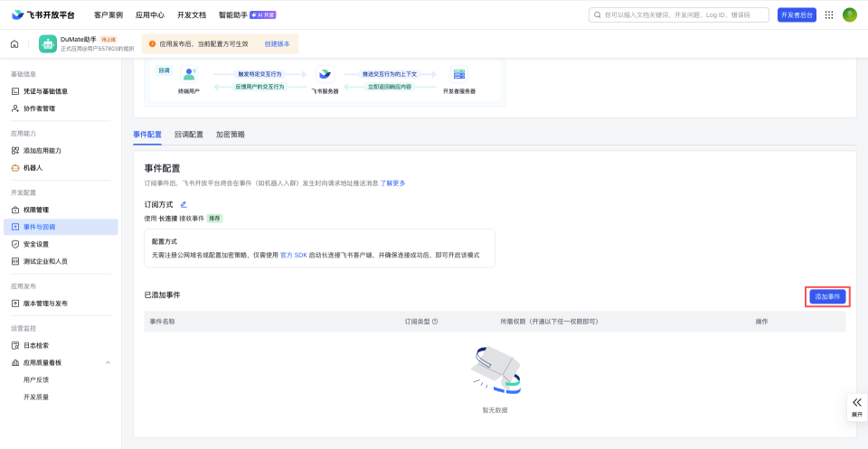The height and width of the screenshot is (449, 868).
Task: Open 机器人 in the sidebar
Action: pyautogui.click(x=33, y=168)
